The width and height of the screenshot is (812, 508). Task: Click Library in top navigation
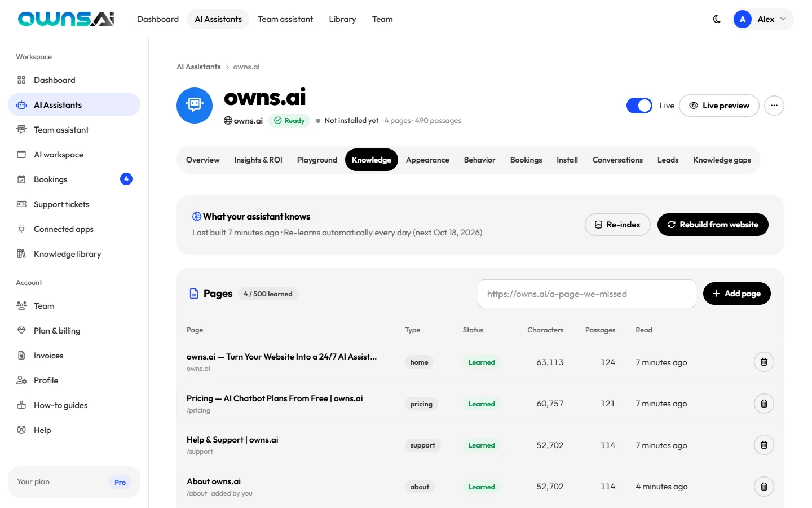[342, 19]
